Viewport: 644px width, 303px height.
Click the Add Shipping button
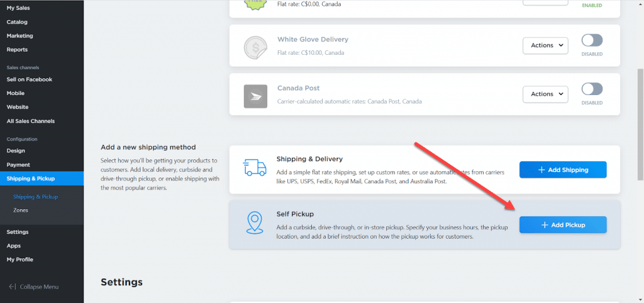[563, 170]
